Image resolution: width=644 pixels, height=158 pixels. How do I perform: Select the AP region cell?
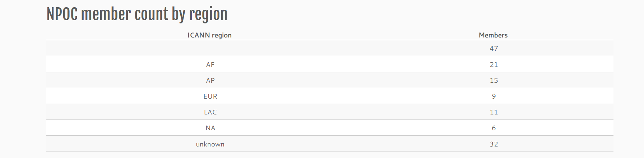[210, 80]
